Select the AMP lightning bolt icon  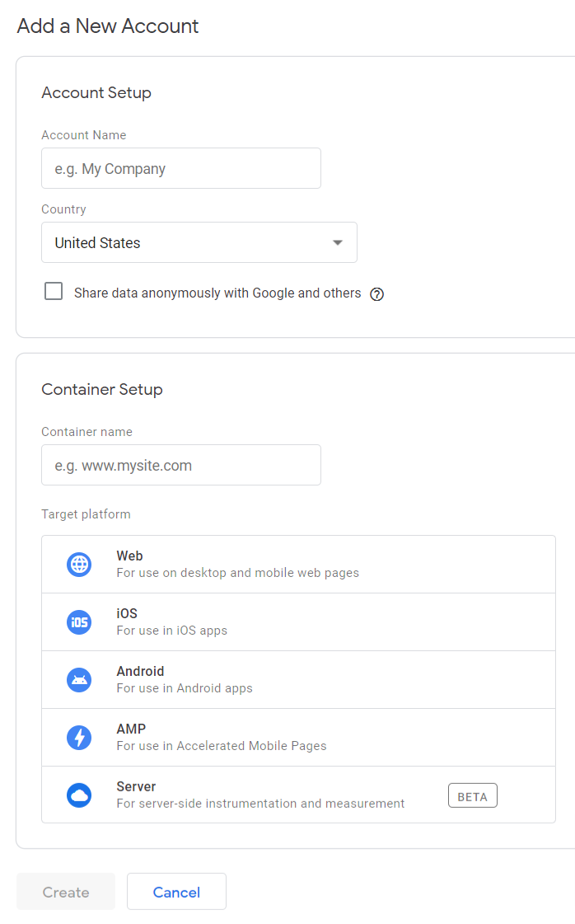(x=79, y=737)
